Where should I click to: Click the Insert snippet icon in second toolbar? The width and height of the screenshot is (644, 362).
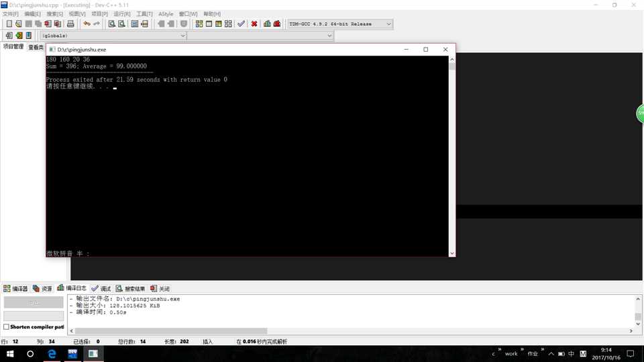pos(9,36)
